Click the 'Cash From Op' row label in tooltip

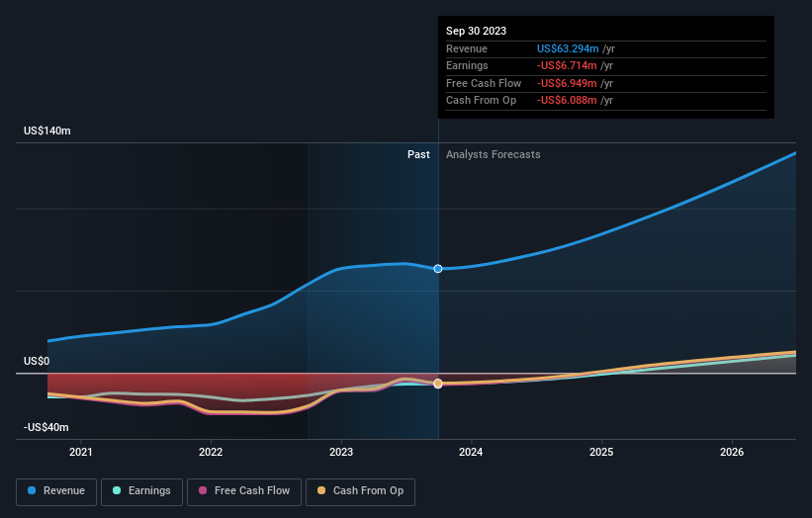[x=481, y=101]
